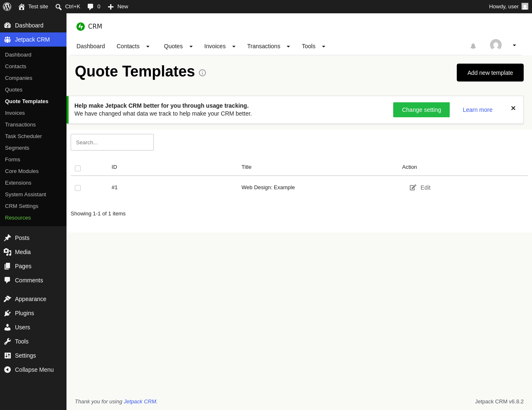Click the Users person icon

click(x=7, y=327)
